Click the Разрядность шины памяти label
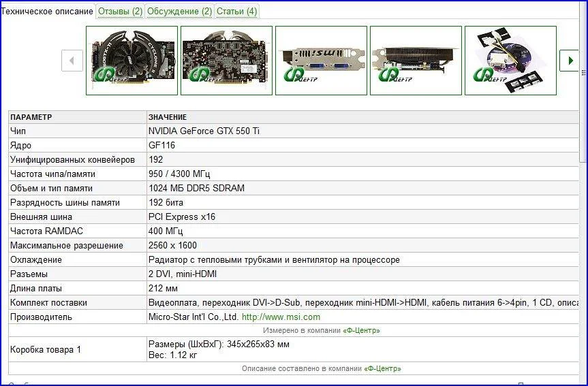Viewport: 588px width, 386px height. pos(65,202)
